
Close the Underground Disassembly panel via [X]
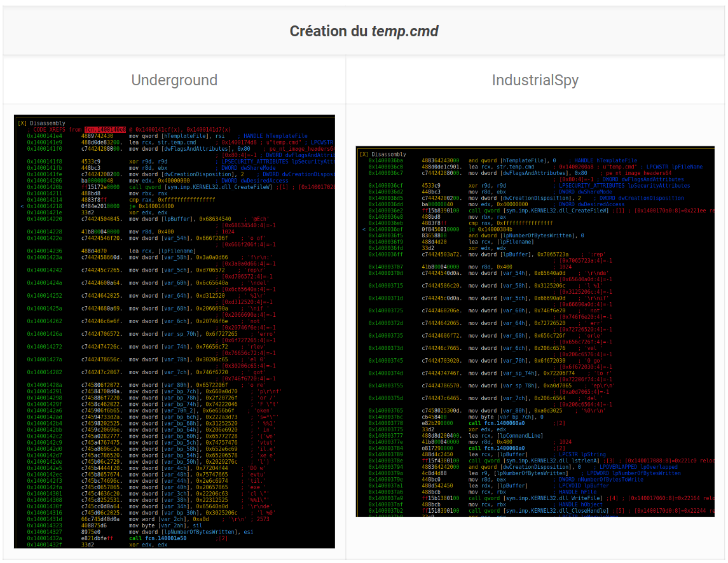tap(22, 123)
